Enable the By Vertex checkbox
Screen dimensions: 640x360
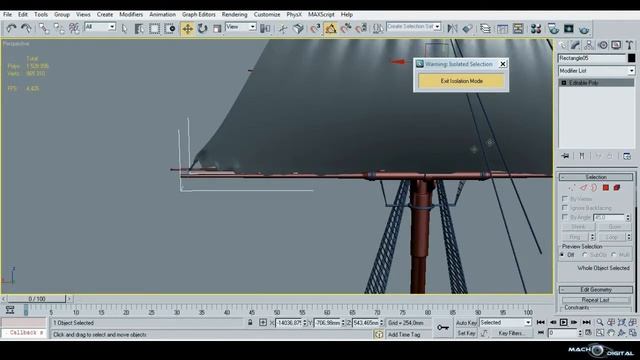[x=565, y=199]
